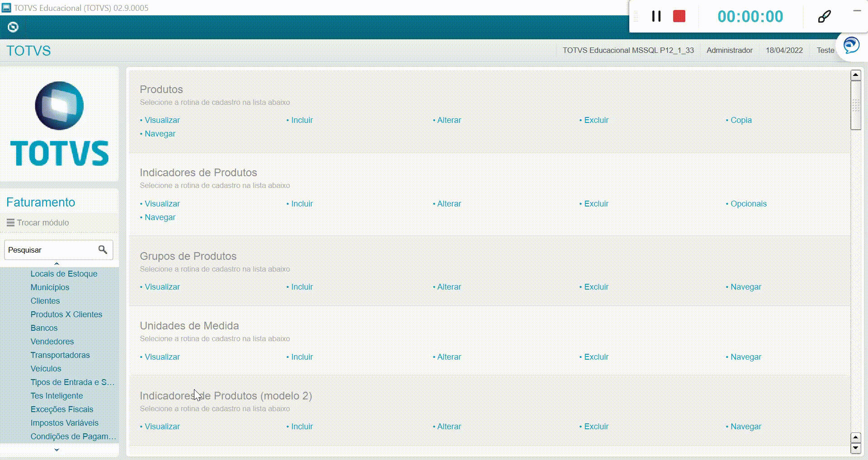Click the TOTVS logo image
The image size is (868, 460).
pyautogui.click(x=59, y=124)
